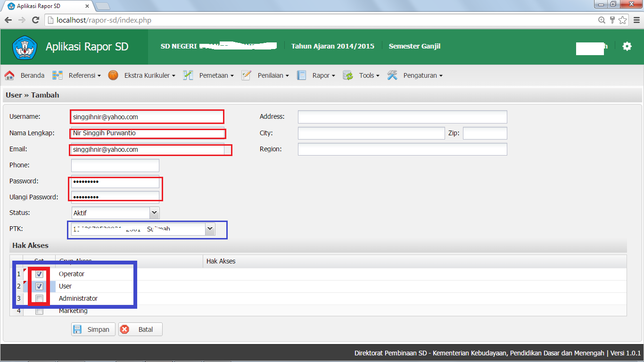Image resolution: width=644 pixels, height=362 pixels.
Task: Open a new browser tab
Action: 103,6
